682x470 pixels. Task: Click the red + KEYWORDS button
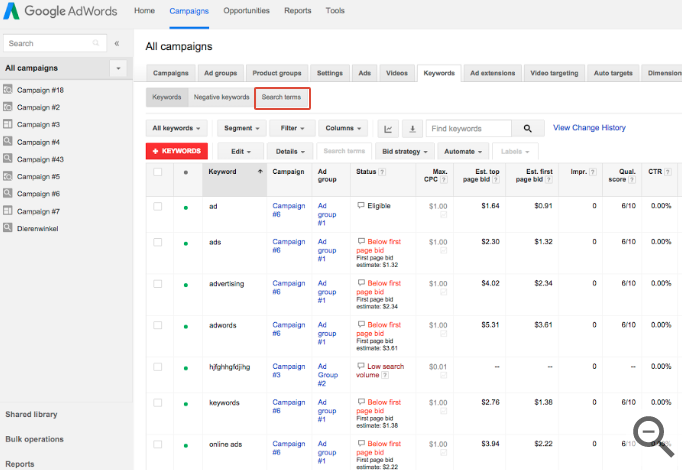point(177,151)
